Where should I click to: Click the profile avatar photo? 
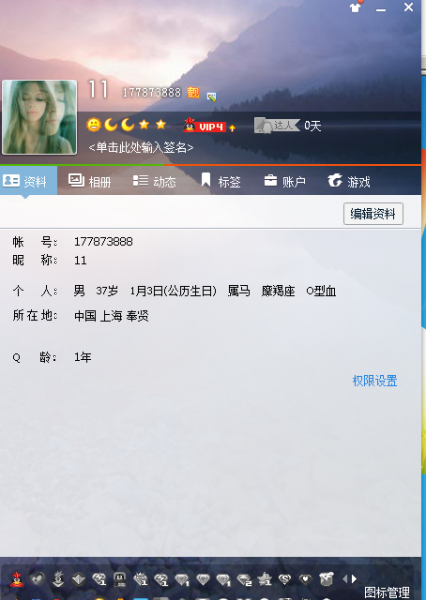[x=39, y=117]
